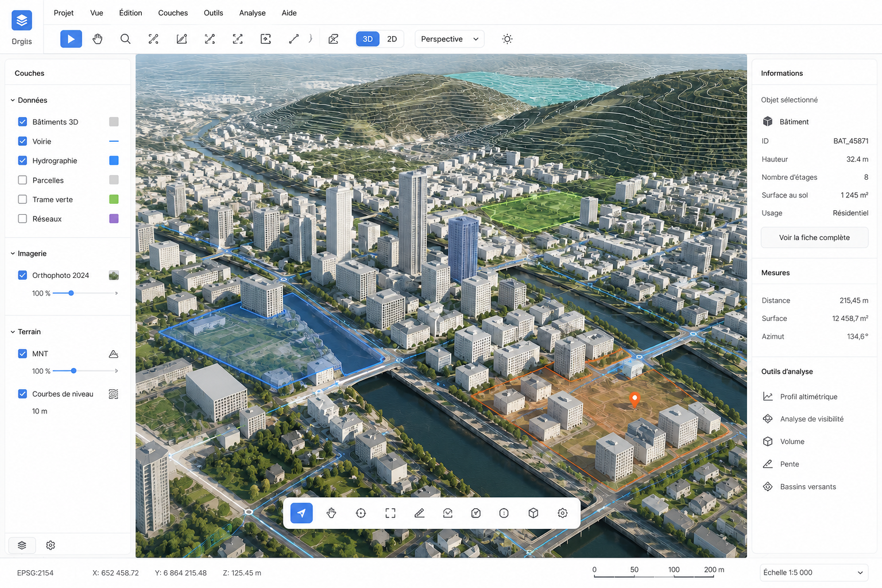Click the square with up-arrow export icon
Viewport: 882px width, 588px height.
click(x=266, y=39)
